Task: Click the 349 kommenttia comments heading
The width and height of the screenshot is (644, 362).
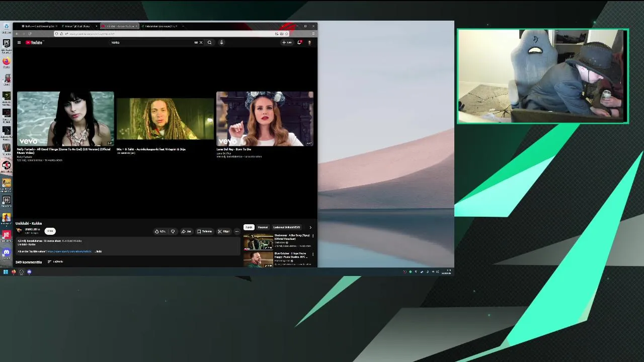Action: 29,262
